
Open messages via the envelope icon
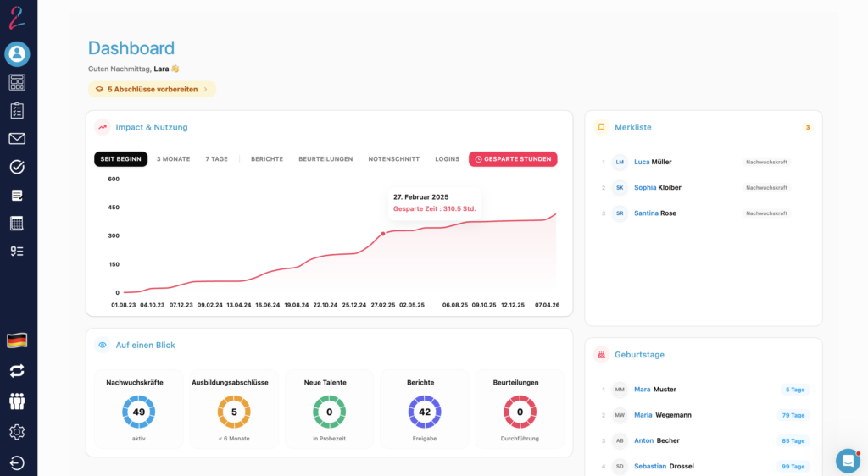[x=17, y=139]
